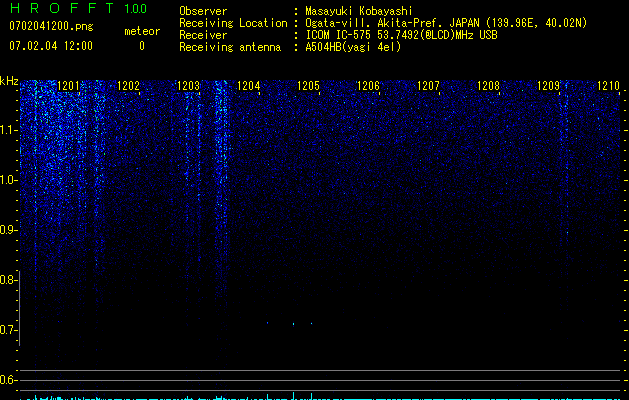Click the 1210 time marker
This screenshot has width=629, height=400.
pos(609,86)
